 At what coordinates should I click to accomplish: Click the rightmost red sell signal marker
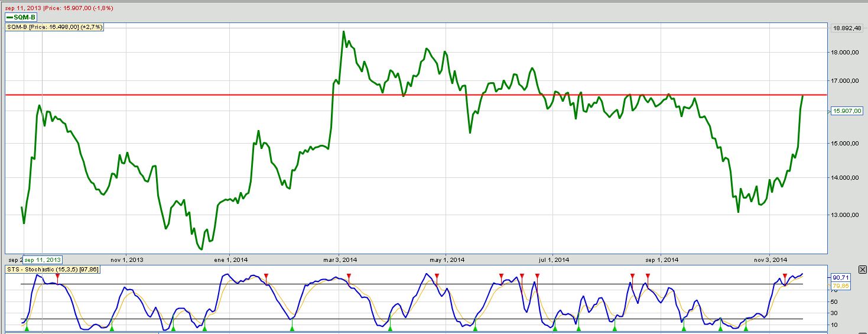[785, 276]
